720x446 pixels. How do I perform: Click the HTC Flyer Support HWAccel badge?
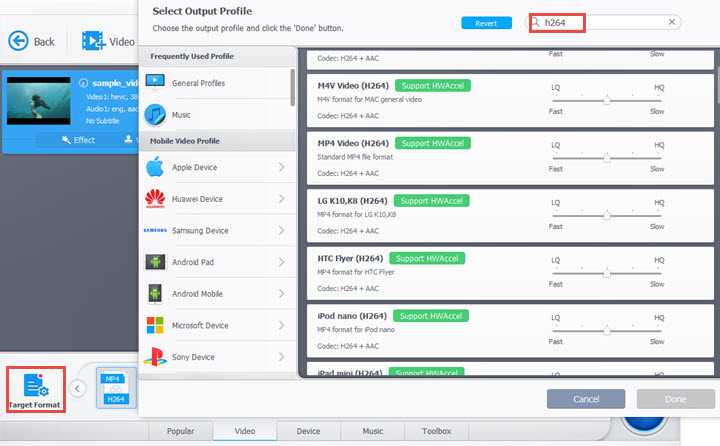point(427,258)
